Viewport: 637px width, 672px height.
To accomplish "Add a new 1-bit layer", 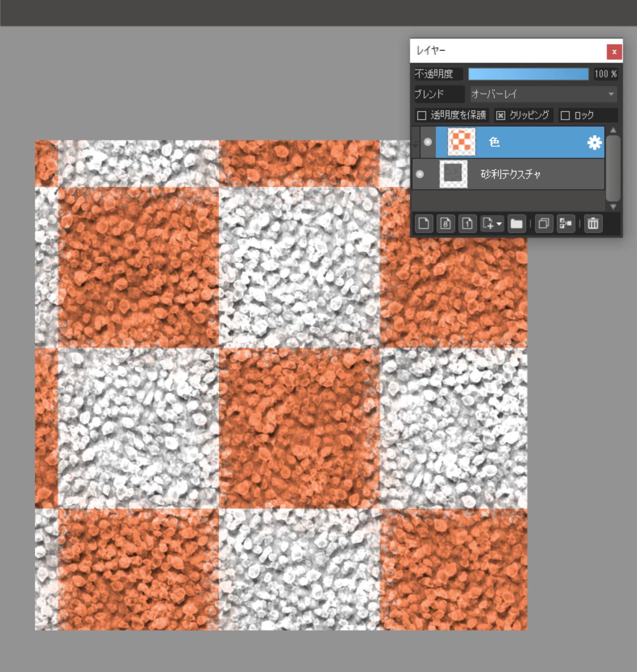I will pos(467,223).
